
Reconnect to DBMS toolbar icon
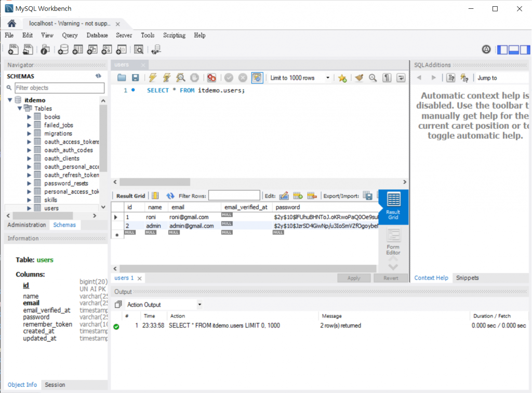(x=156, y=49)
